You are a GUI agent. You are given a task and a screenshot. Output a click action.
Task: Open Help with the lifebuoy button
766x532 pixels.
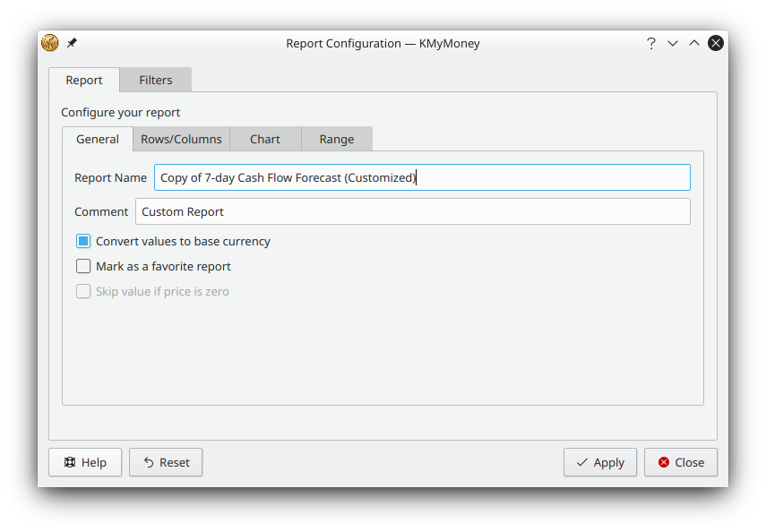(x=85, y=462)
